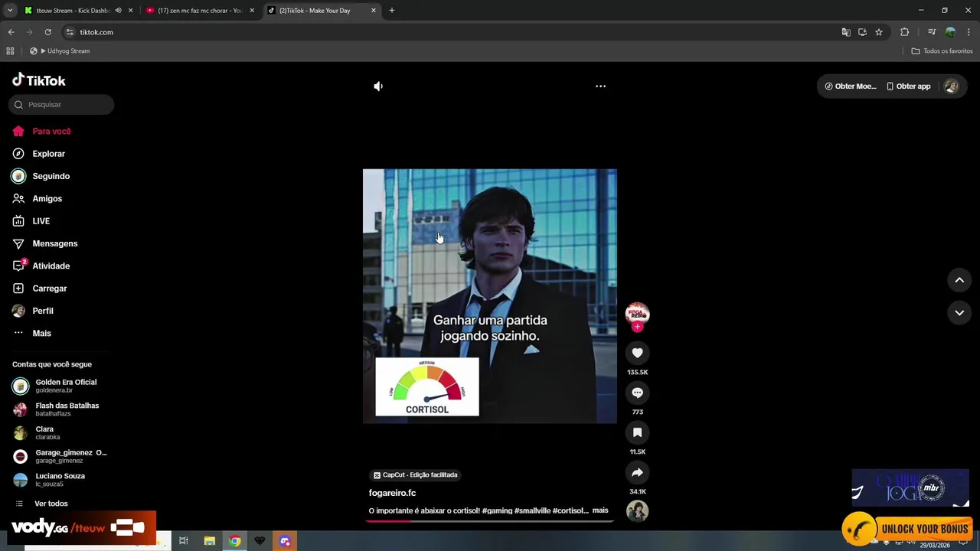The height and width of the screenshot is (551, 980).
Task: Focus the Pesquisar search field
Action: (61, 104)
